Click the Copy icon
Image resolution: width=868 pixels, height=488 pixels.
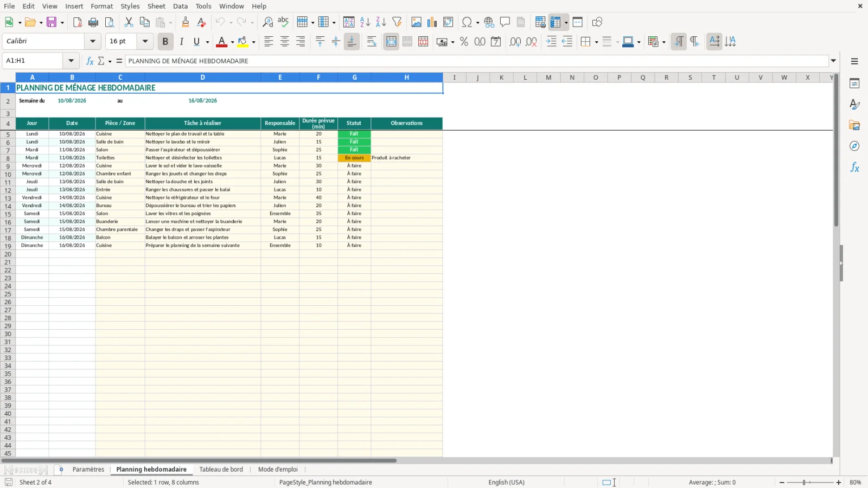tap(144, 22)
